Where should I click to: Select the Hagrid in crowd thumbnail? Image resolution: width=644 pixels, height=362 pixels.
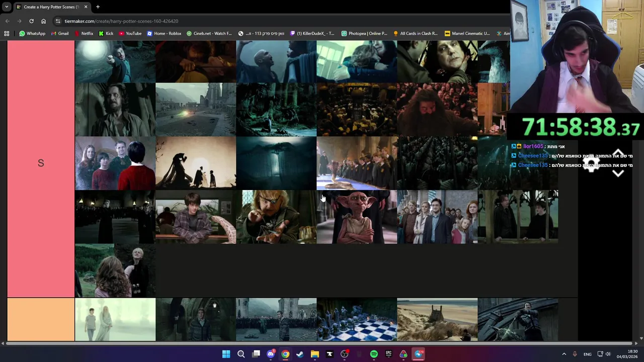coord(437,110)
